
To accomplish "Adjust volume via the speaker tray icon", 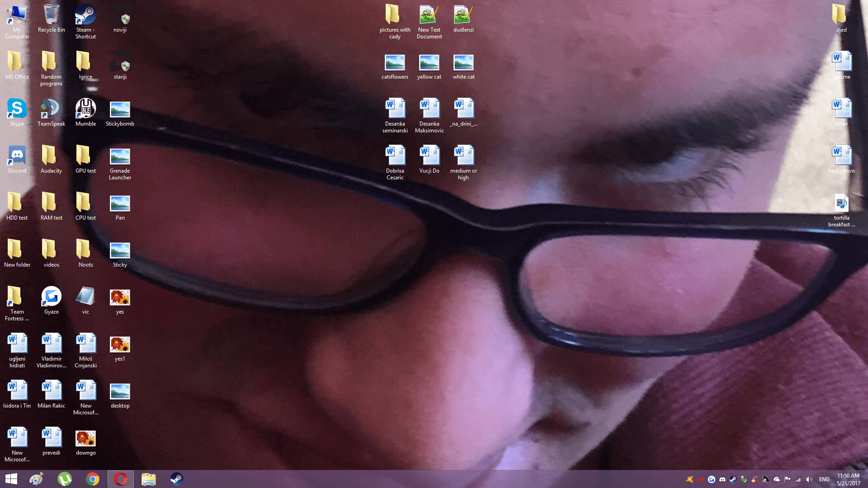I will click(x=809, y=480).
